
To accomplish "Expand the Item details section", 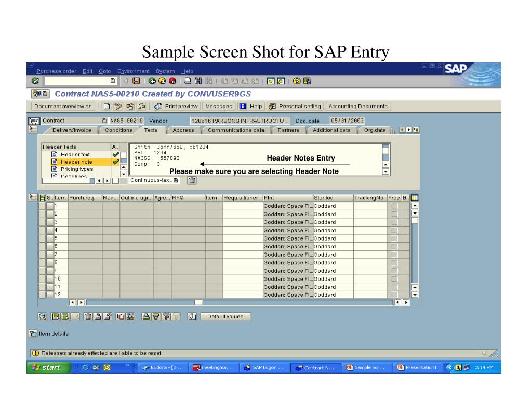I will pos(33,334).
